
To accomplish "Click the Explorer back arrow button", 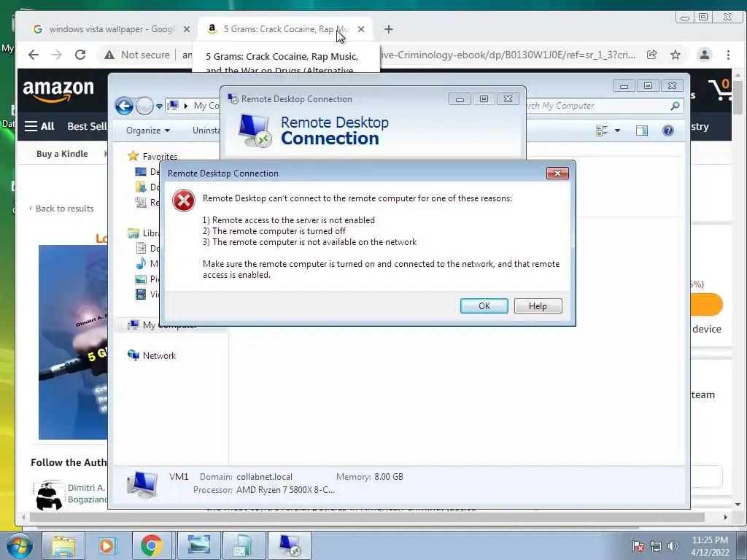I will tap(124, 106).
